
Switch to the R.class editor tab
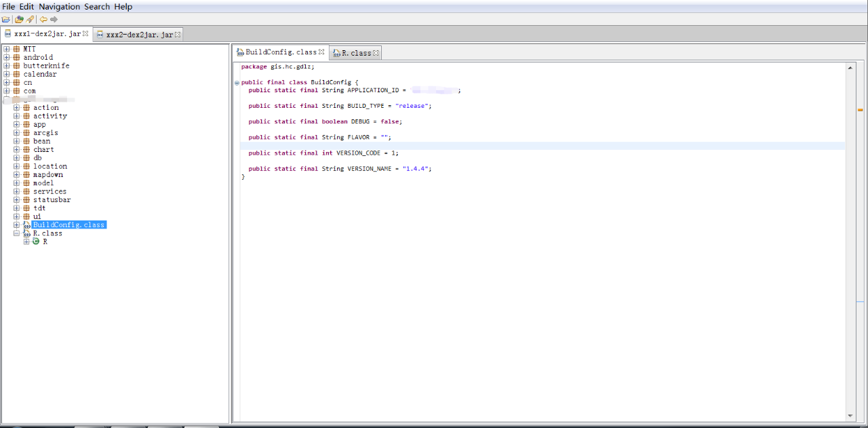[x=356, y=53]
